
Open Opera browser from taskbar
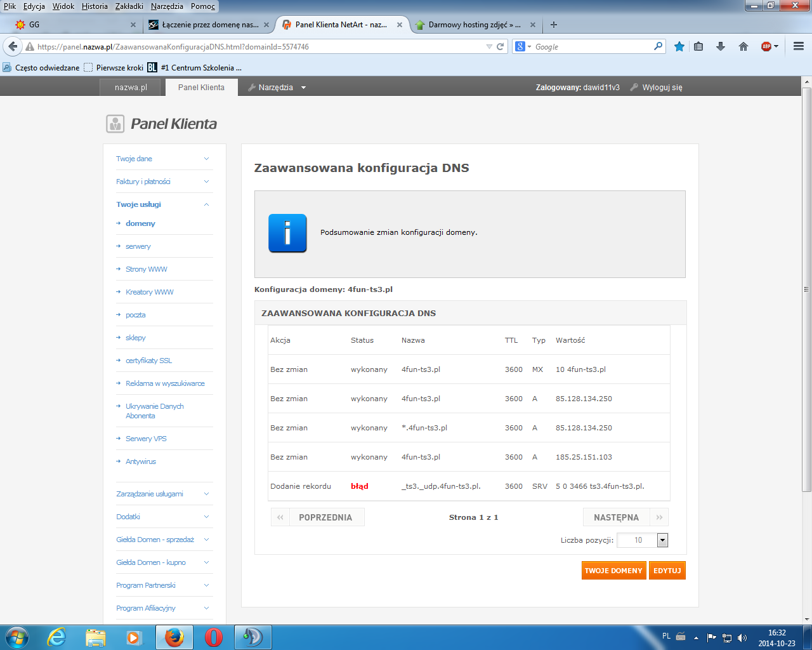pos(214,637)
